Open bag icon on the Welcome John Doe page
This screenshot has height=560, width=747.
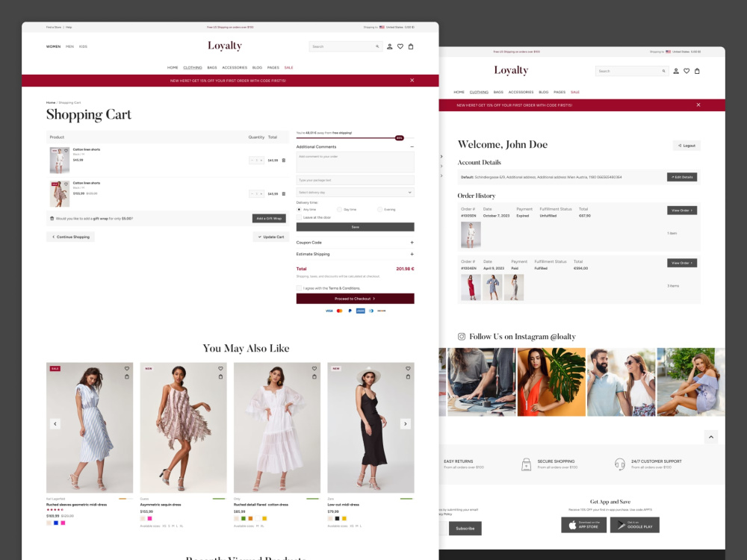pos(697,71)
